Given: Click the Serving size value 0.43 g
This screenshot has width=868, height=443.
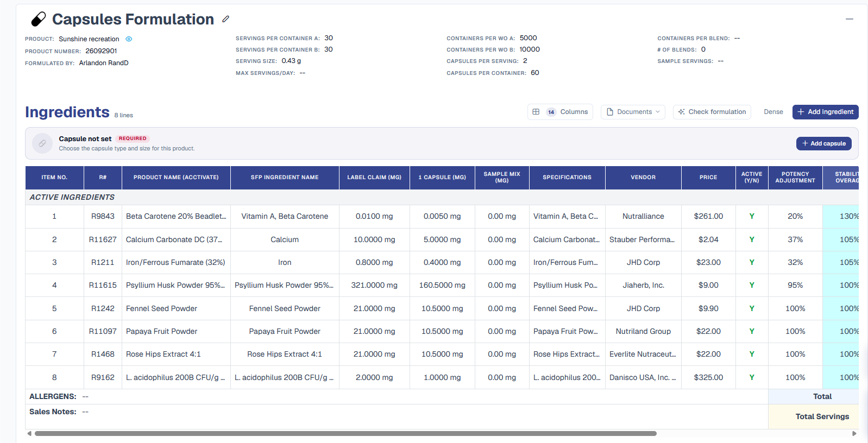Looking at the screenshot, I should pyautogui.click(x=291, y=61).
